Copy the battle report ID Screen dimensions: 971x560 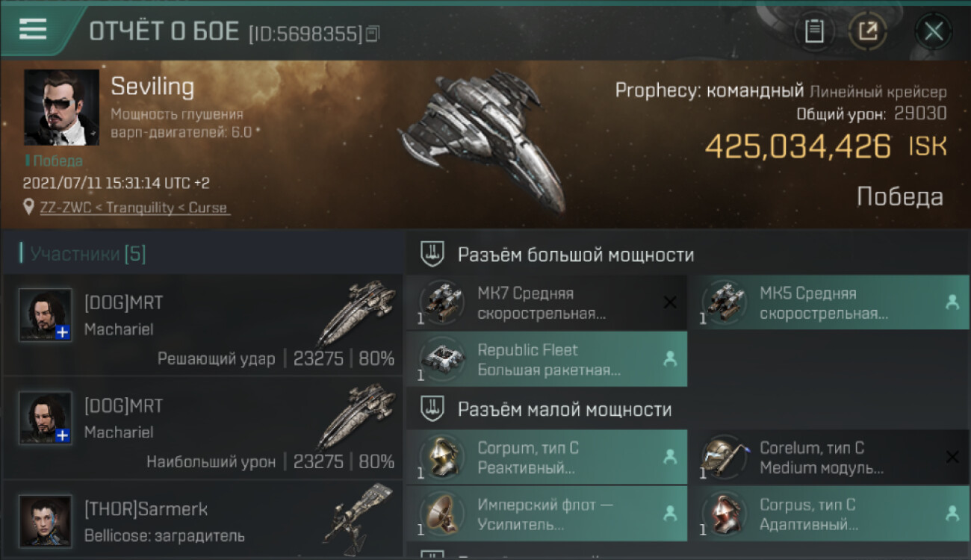373,33
